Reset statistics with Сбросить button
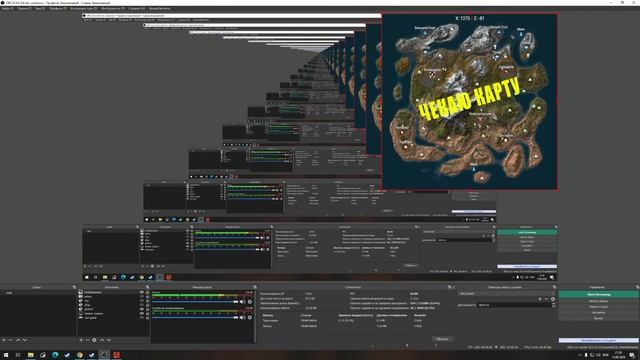640x360 pixels. (442, 339)
